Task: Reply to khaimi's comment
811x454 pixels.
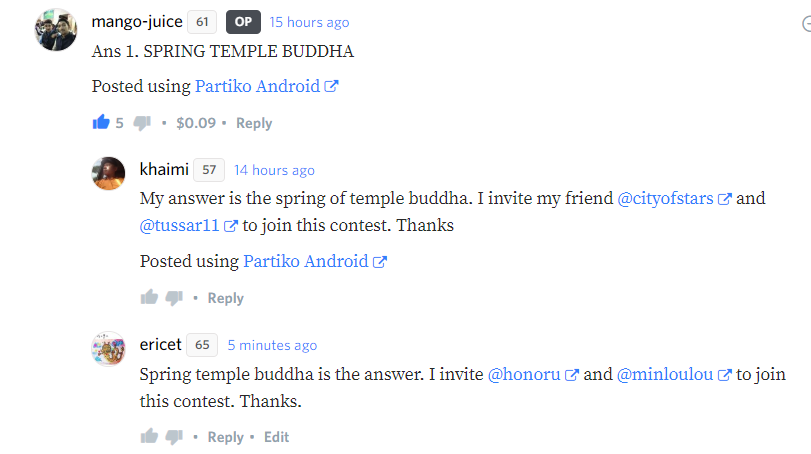Action: click(x=225, y=298)
